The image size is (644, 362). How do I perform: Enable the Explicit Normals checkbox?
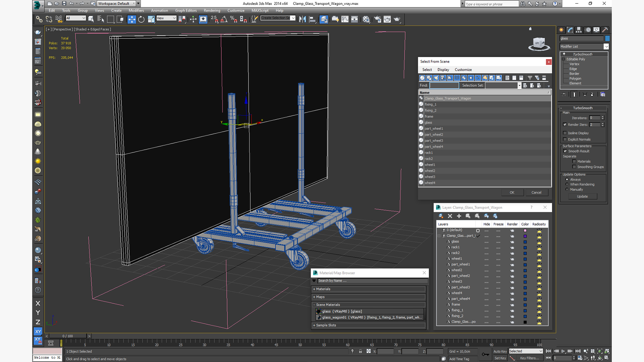[x=565, y=139]
